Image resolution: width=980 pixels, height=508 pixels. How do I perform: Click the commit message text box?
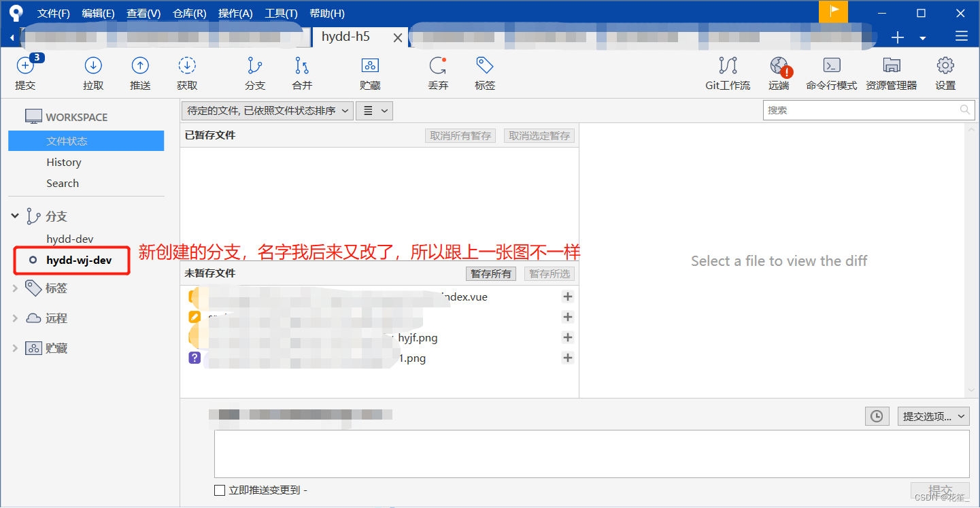click(x=592, y=454)
